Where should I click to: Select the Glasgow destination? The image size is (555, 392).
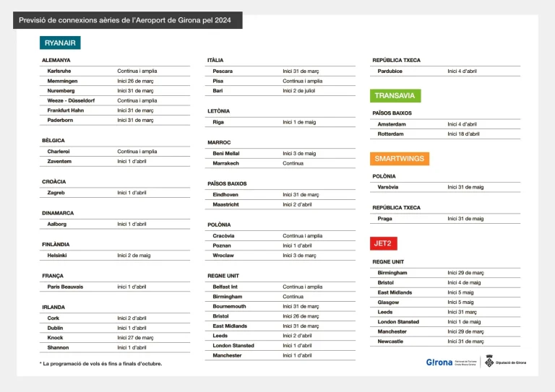pos(388,302)
